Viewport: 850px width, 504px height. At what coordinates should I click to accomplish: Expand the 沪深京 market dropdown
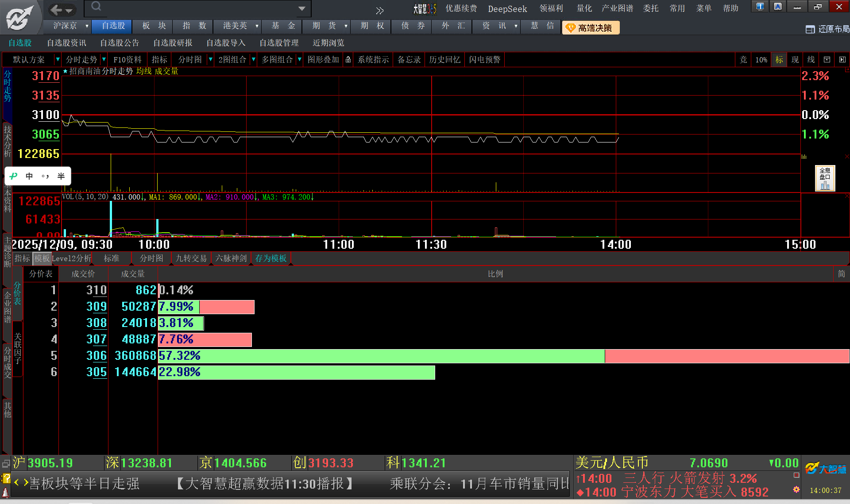click(x=87, y=26)
